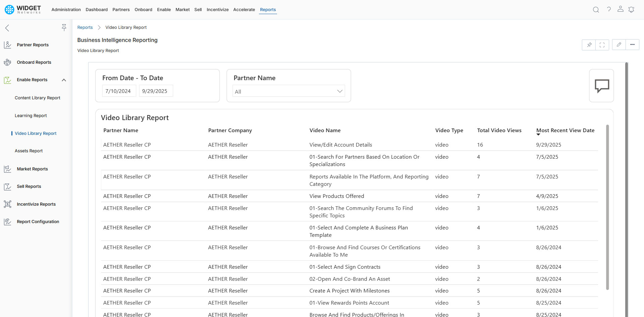Open the help question mark icon
Viewport: 644px width, 317px height.
(609, 9)
